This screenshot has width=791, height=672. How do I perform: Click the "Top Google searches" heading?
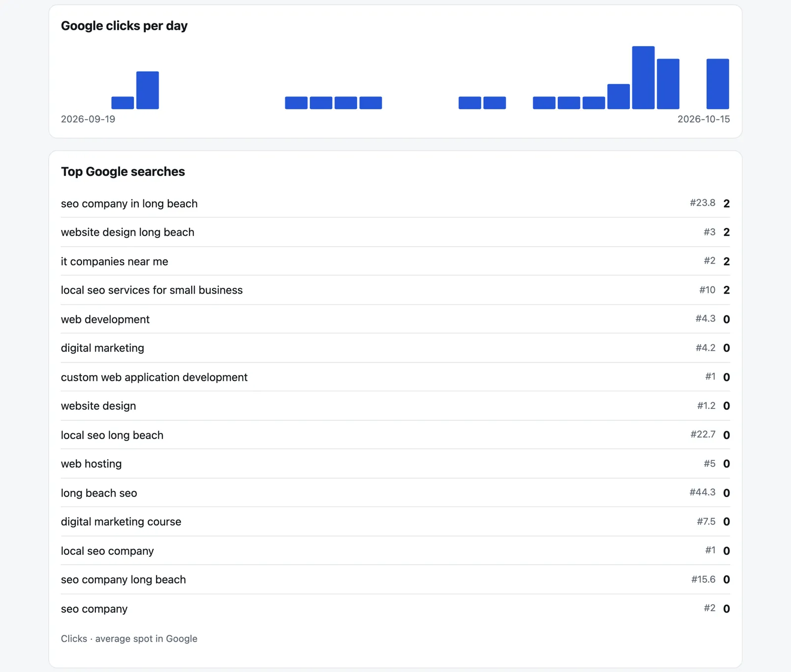[123, 172]
